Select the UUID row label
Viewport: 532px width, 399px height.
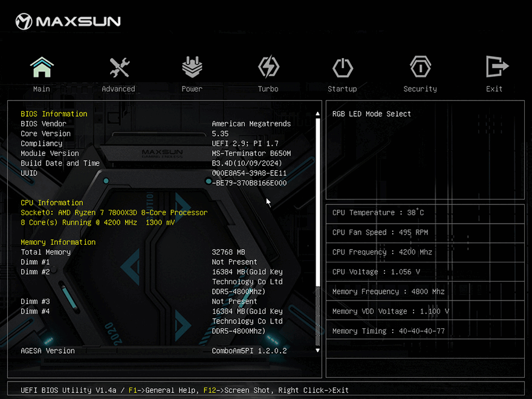click(29, 173)
